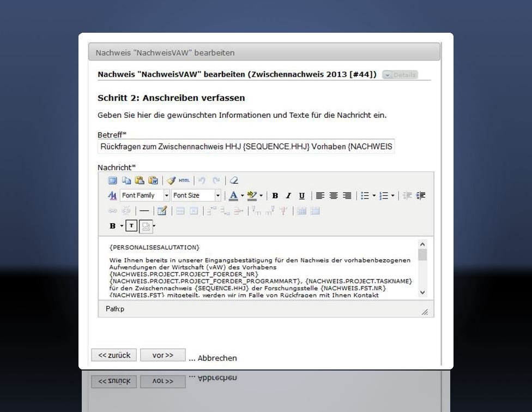Click the {PERSONALISESALUTATION} placeholder text
This screenshot has height=412, width=532.
coord(154,247)
